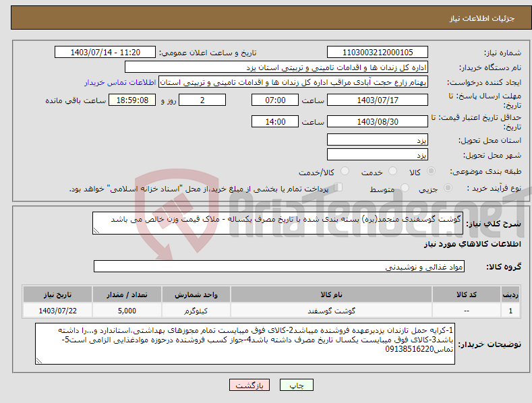Click the ساعت باقی مانده label
Image resolution: width=532 pixels, height=403 pixels.
(x=76, y=100)
